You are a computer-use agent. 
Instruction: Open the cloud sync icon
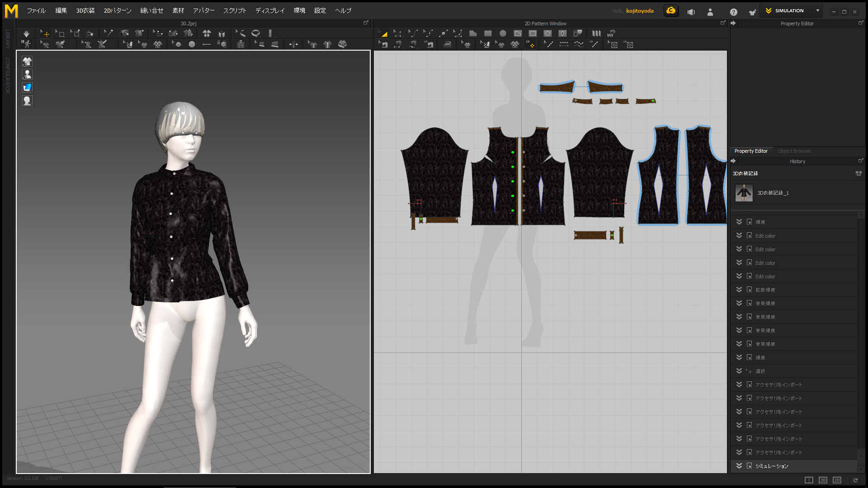tap(671, 11)
